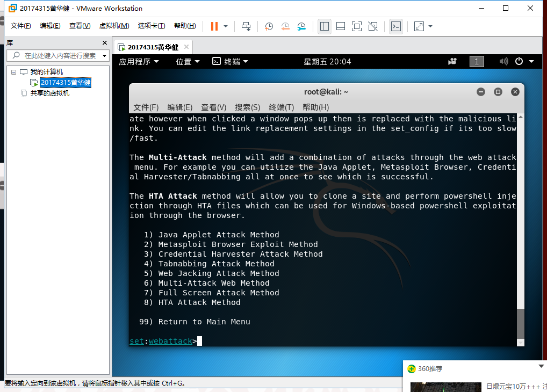547x392 pixels.
Task: Toggle the console view button
Action: pos(396,26)
